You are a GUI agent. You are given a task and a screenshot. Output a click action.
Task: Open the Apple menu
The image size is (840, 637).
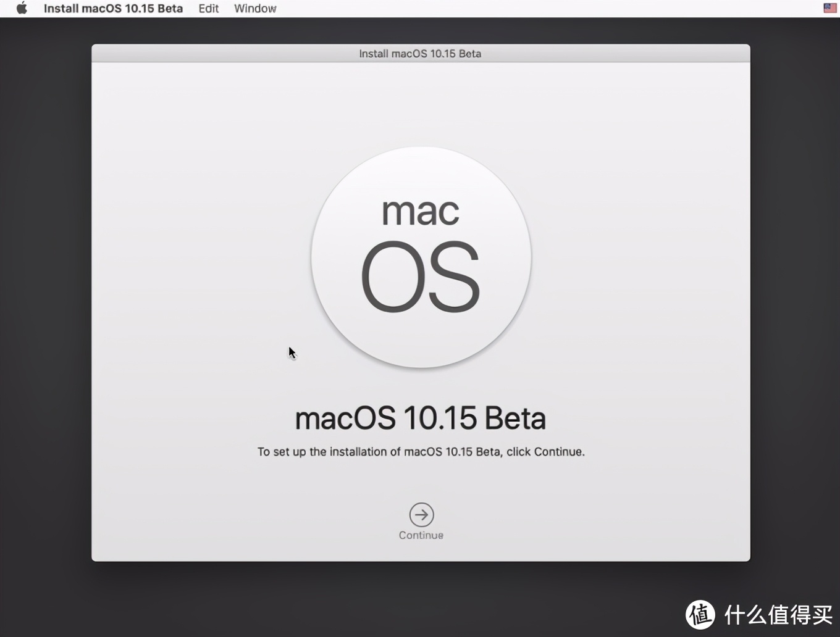pos(22,9)
